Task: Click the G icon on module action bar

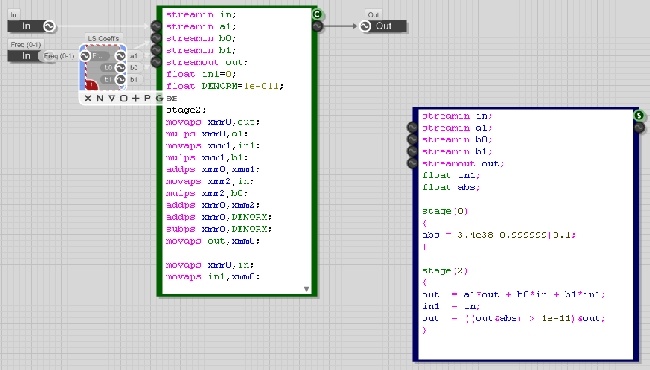Action: 159,98
